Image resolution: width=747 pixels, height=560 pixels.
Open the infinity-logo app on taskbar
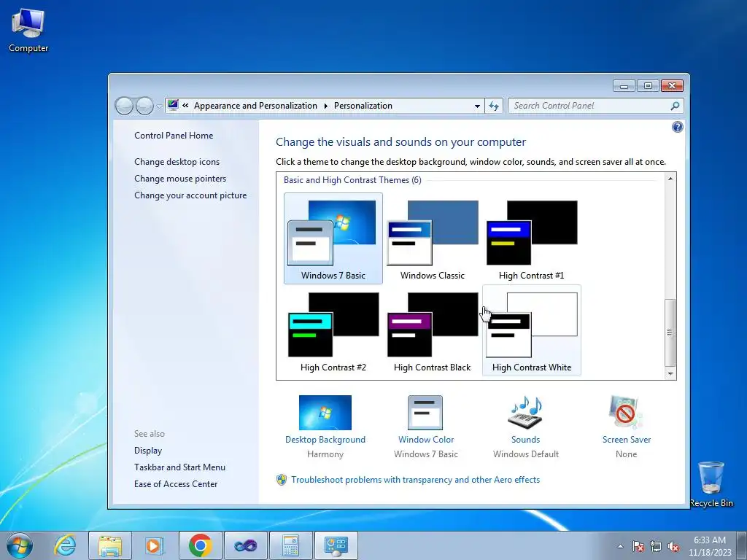point(245,545)
